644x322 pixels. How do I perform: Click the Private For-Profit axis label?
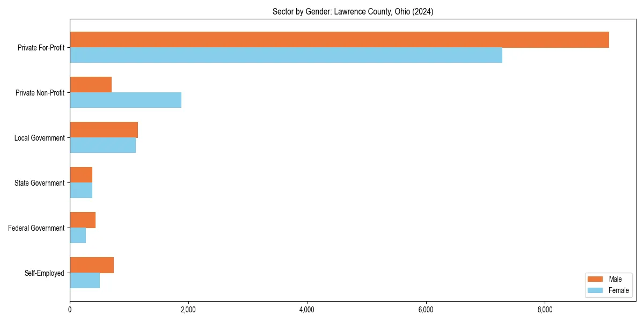tap(41, 48)
